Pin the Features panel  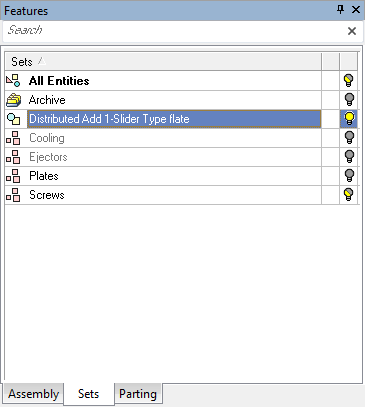tap(340, 10)
